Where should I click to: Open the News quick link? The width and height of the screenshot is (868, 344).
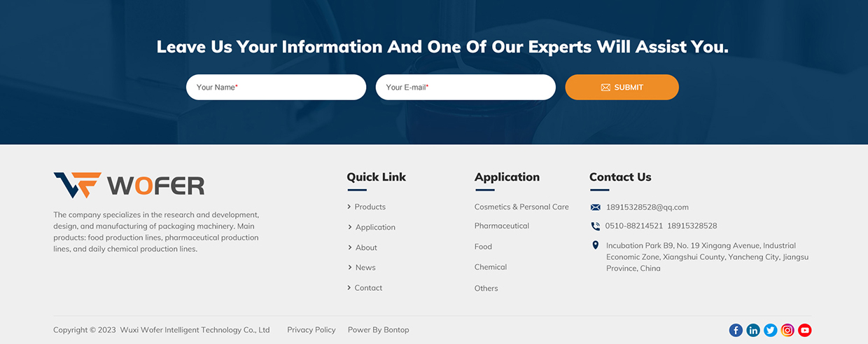click(365, 268)
